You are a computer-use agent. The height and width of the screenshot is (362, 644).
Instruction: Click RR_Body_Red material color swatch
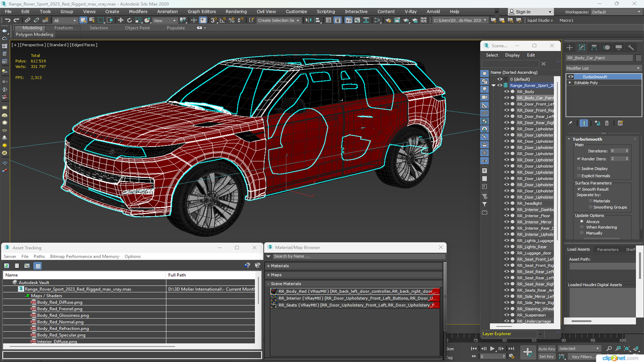tap(274, 291)
